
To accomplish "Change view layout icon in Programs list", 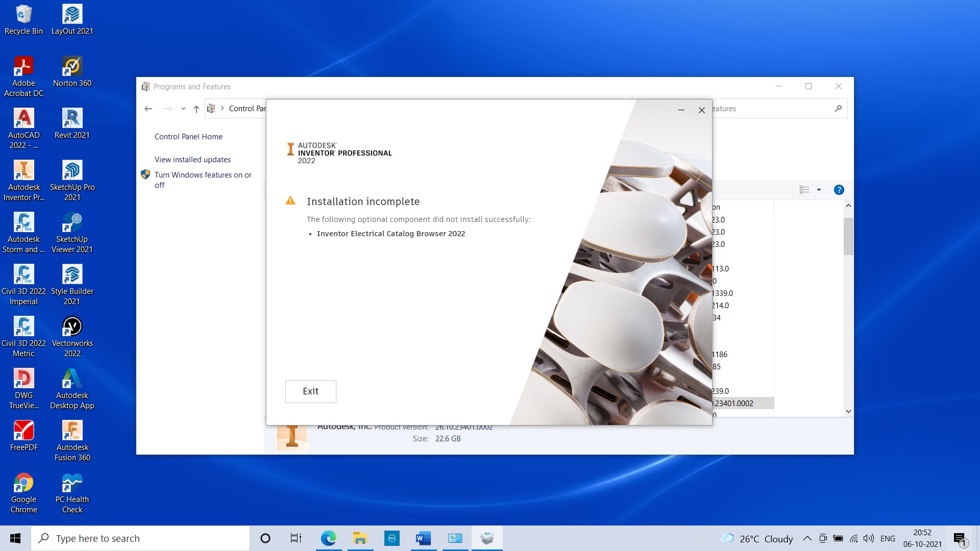I will point(804,190).
